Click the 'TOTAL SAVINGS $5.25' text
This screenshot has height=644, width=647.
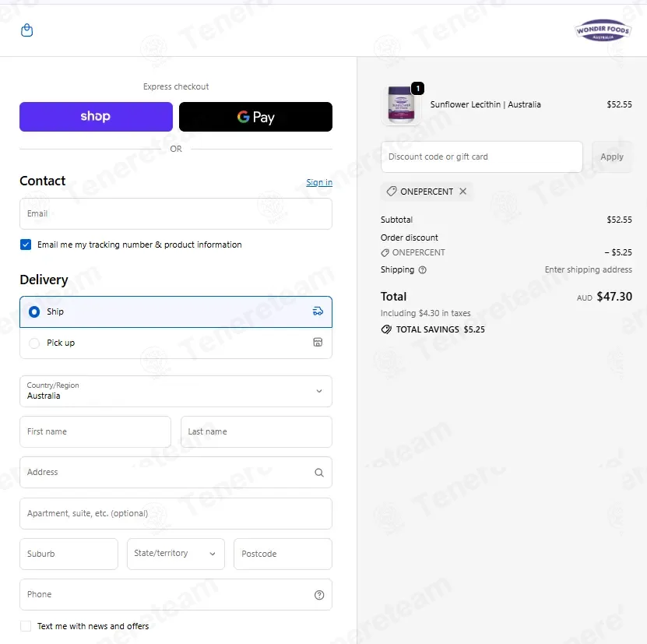(440, 329)
